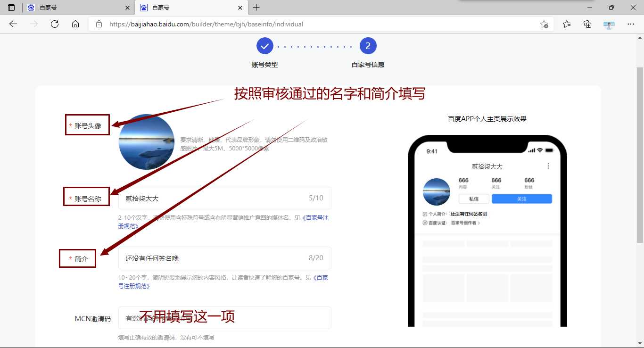Open 百家号注册规范 link under account name

(316, 218)
